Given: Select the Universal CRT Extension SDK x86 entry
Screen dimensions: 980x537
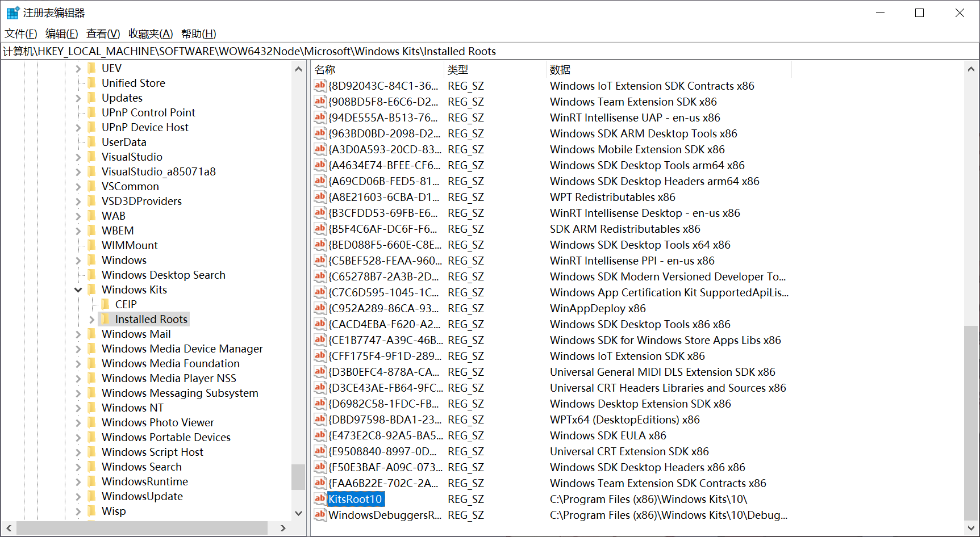Looking at the screenshot, I should pyautogui.click(x=629, y=451).
